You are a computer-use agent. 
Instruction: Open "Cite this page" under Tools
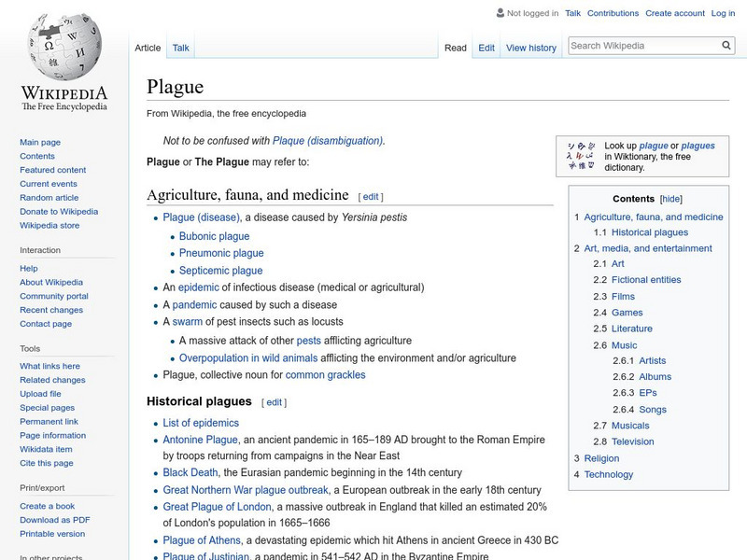pyautogui.click(x=45, y=462)
